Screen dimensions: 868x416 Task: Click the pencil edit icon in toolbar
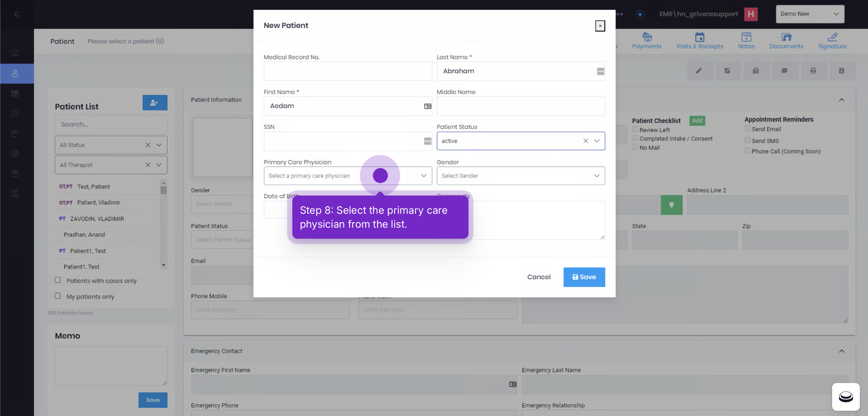699,71
